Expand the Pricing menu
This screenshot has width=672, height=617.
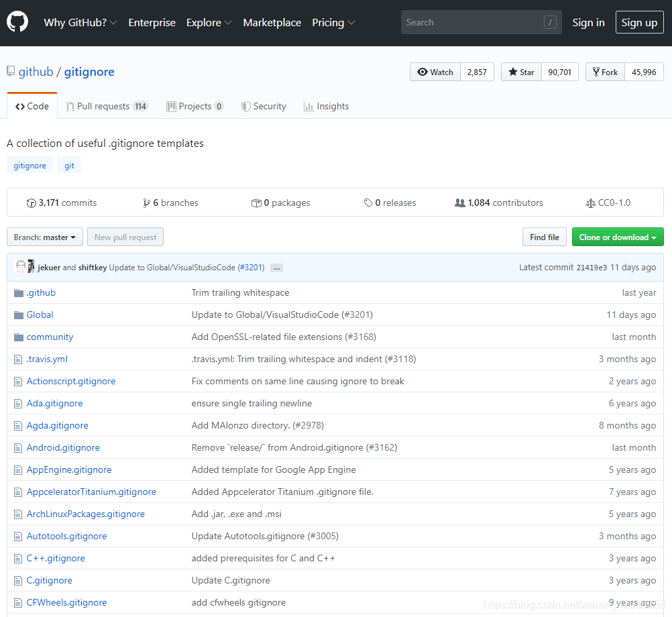333,22
